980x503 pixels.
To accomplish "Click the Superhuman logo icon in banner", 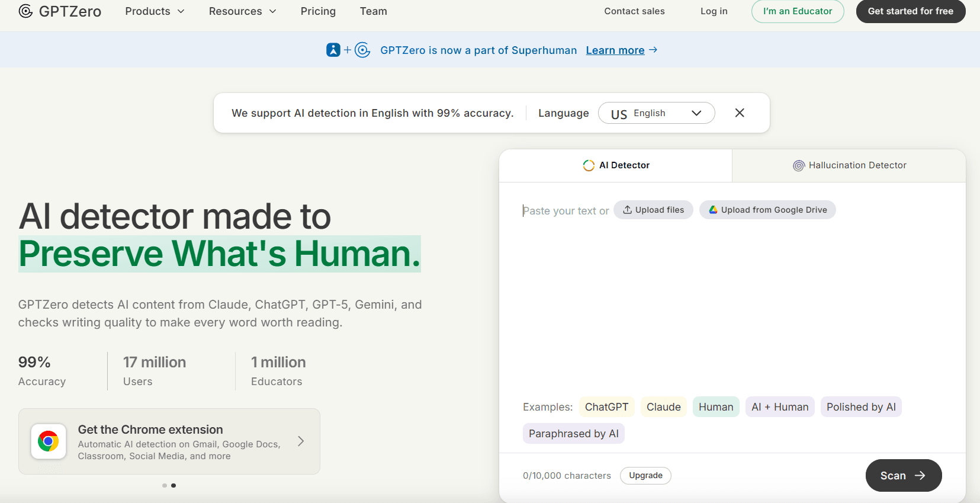I will coord(333,50).
